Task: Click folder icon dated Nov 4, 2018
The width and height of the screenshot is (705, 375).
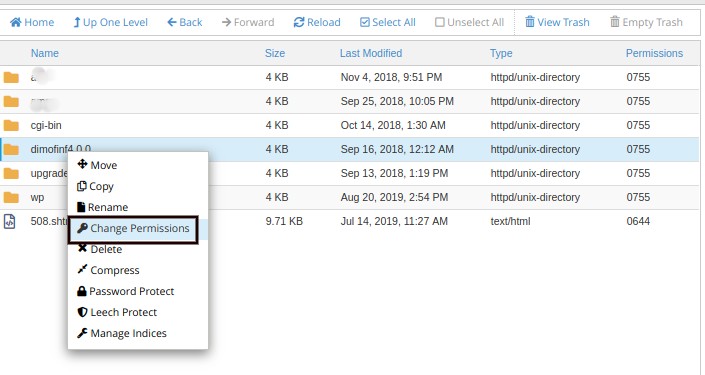Action: point(11,77)
